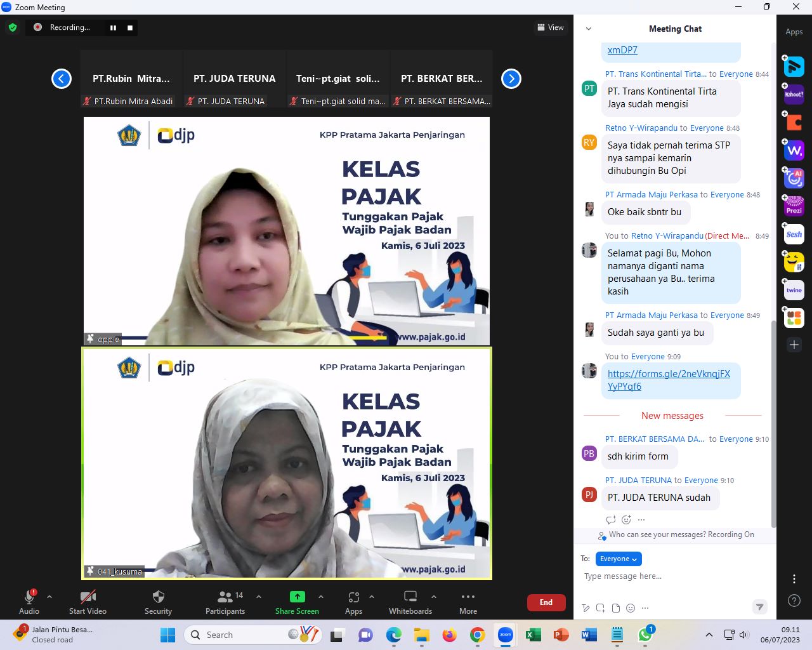This screenshot has height=650, width=812.
Task: Open the More options menu
Action: click(x=468, y=597)
